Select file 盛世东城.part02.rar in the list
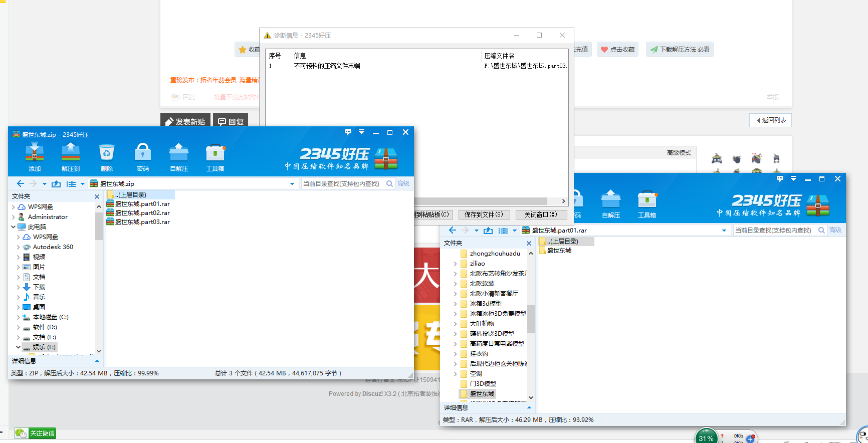This screenshot has height=443, width=868. tap(138, 213)
